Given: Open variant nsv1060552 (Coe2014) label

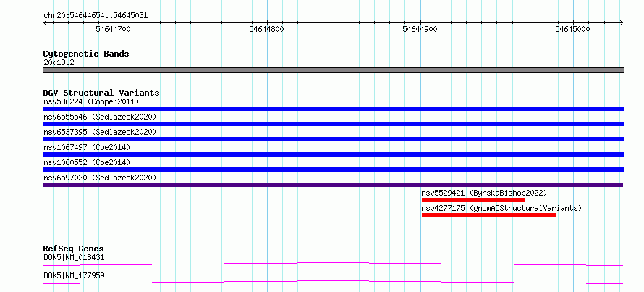Looking at the screenshot, I should coord(87,162).
